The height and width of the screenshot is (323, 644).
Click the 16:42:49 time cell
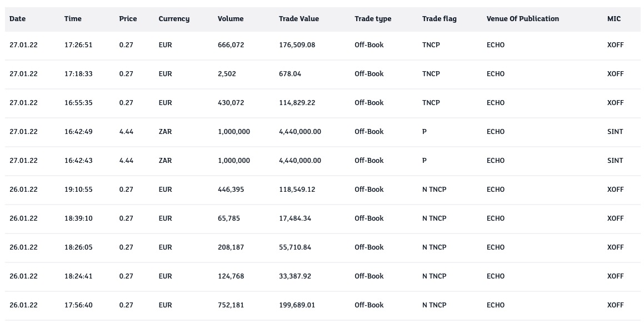pyautogui.click(x=78, y=132)
